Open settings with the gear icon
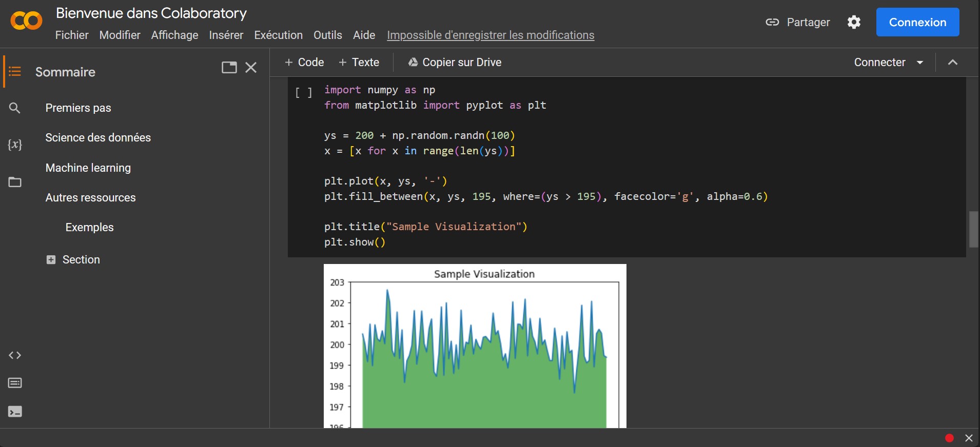The image size is (980, 447). tap(854, 22)
